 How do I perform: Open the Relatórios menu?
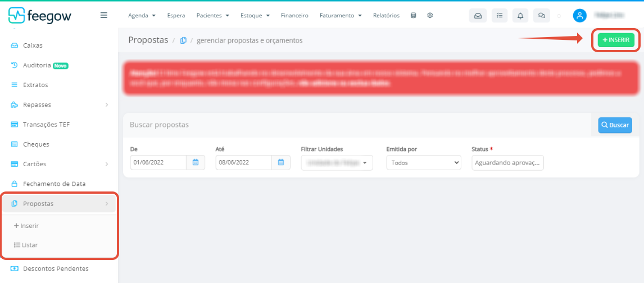click(386, 16)
